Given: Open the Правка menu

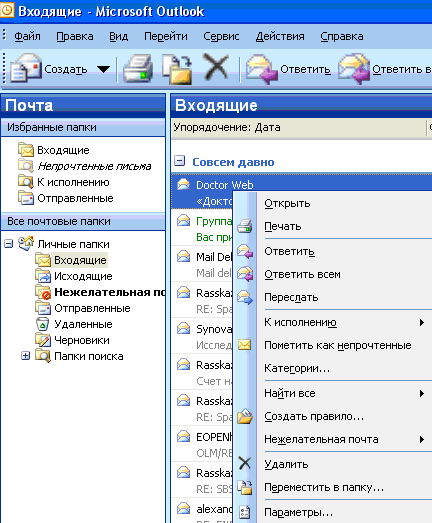Looking at the screenshot, I should [x=75, y=36].
